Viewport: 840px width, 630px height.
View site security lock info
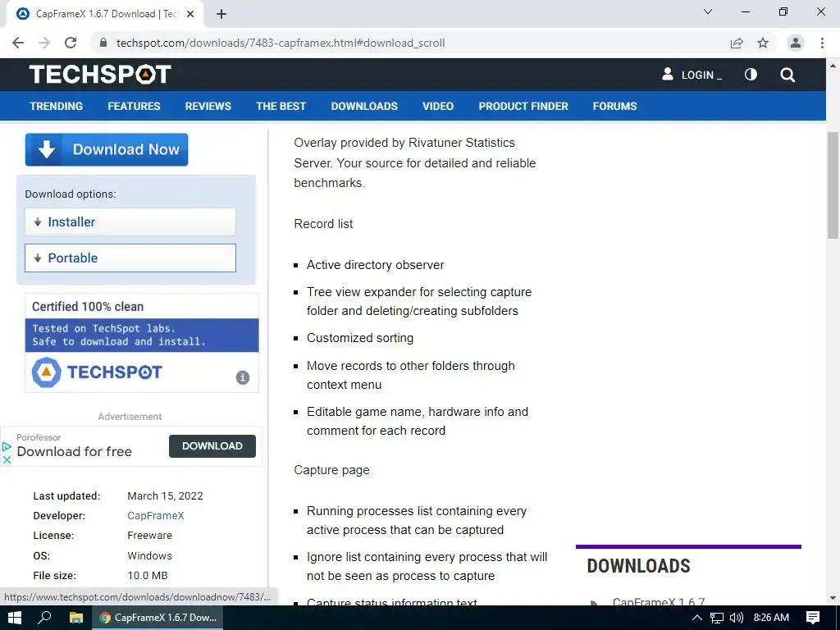(x=103, y=43)
